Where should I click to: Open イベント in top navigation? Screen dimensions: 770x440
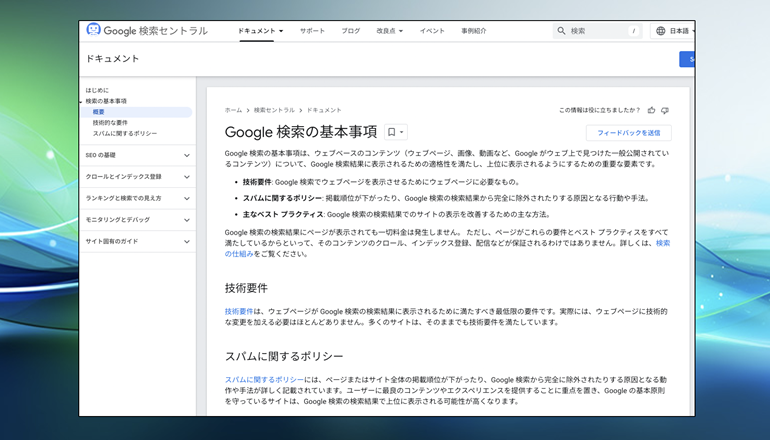pyautogui.click(x=432, y=31)
